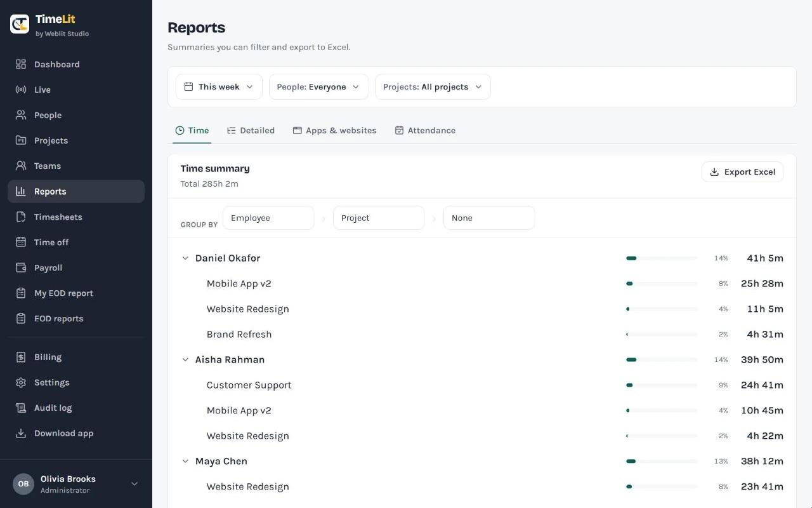Open the People: Everyone filter dropdown

tap(318, 87)
